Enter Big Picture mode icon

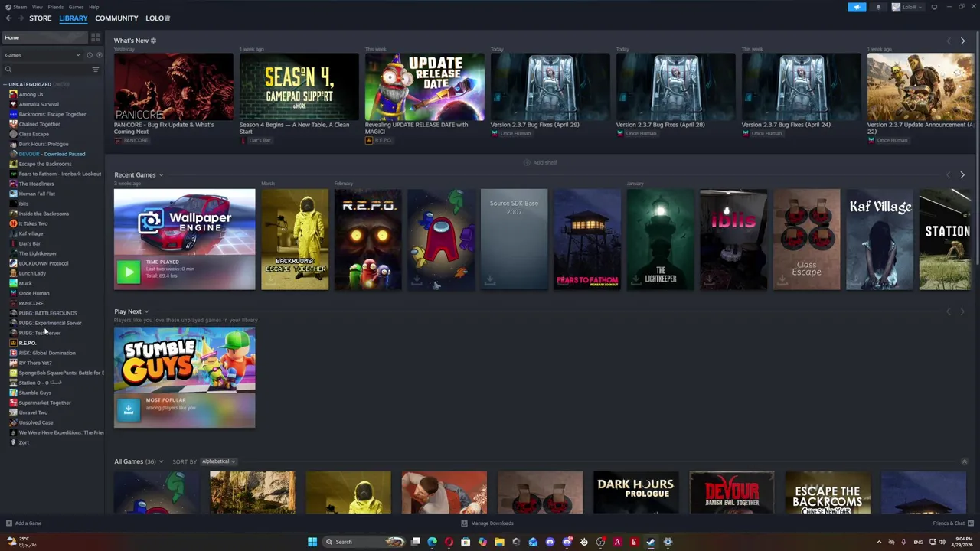pyautogui.click(x=934, y=7)
